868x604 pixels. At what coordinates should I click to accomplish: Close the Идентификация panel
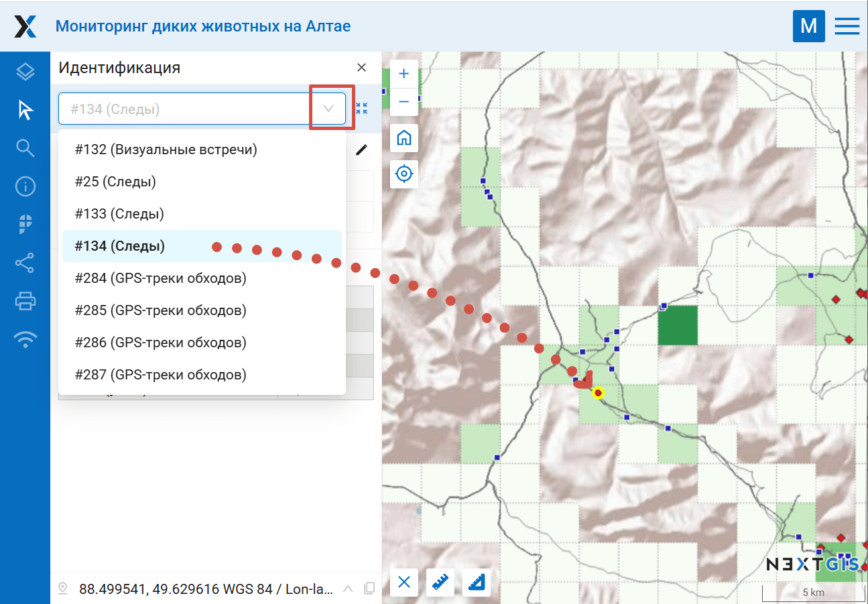pyautogui.click(x=361, y=68)
